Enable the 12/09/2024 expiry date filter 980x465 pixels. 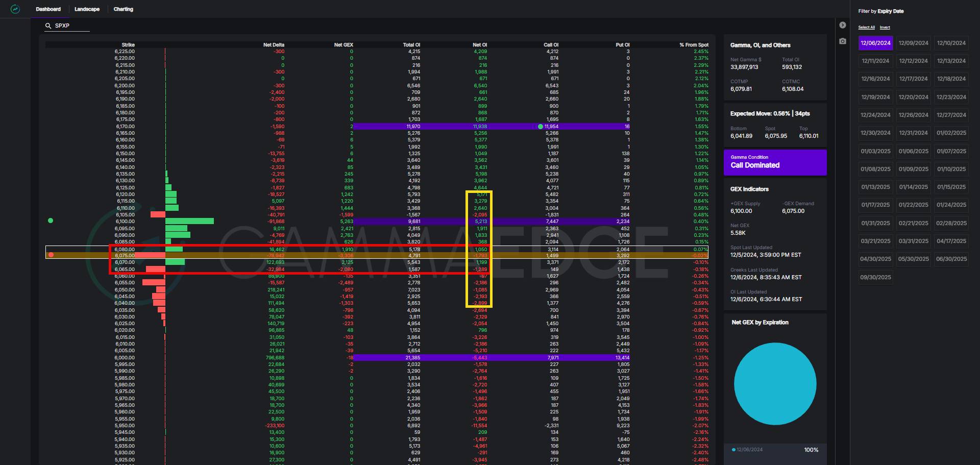[x=913, y=43]
